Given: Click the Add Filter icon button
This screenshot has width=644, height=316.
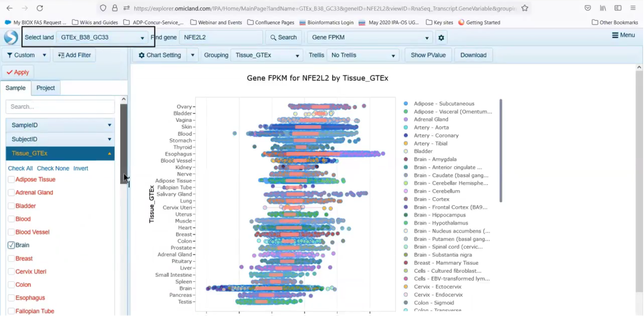Looking at the screenshot, I should pyautogui.click(x=74, y=55).
